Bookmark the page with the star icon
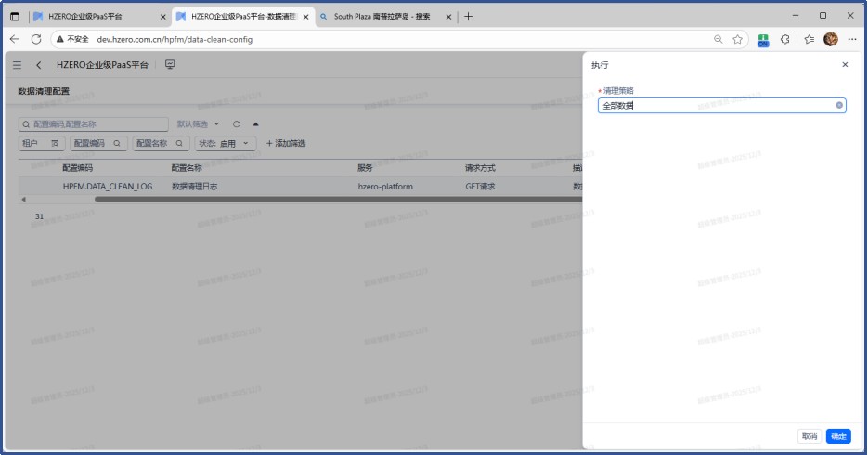The image size is (868, 455). point(737,40)
